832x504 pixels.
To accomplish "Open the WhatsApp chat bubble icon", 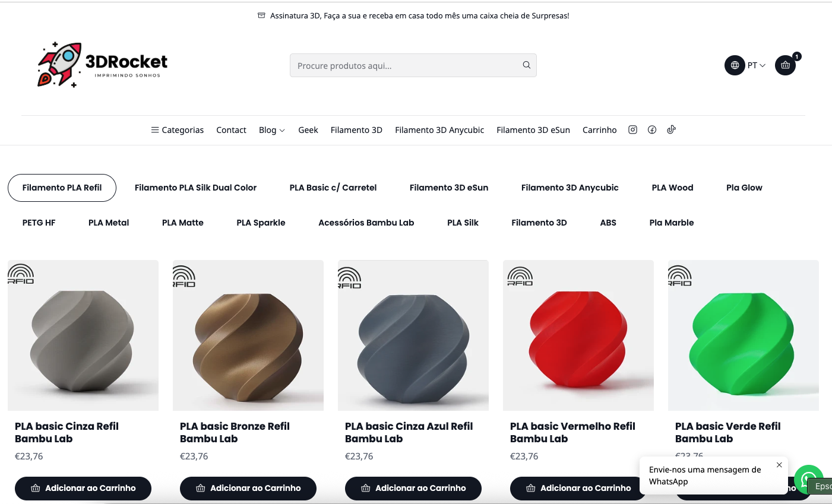I will [808, 478].
